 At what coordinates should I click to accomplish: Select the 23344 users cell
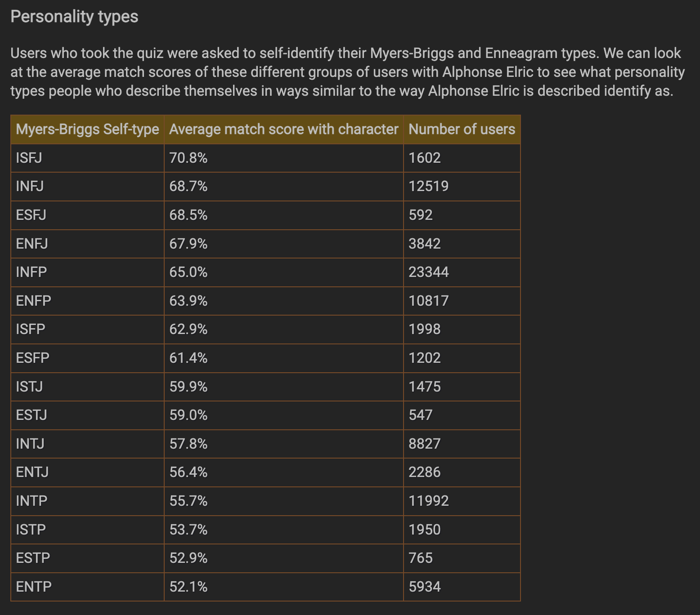coord(462,272)
